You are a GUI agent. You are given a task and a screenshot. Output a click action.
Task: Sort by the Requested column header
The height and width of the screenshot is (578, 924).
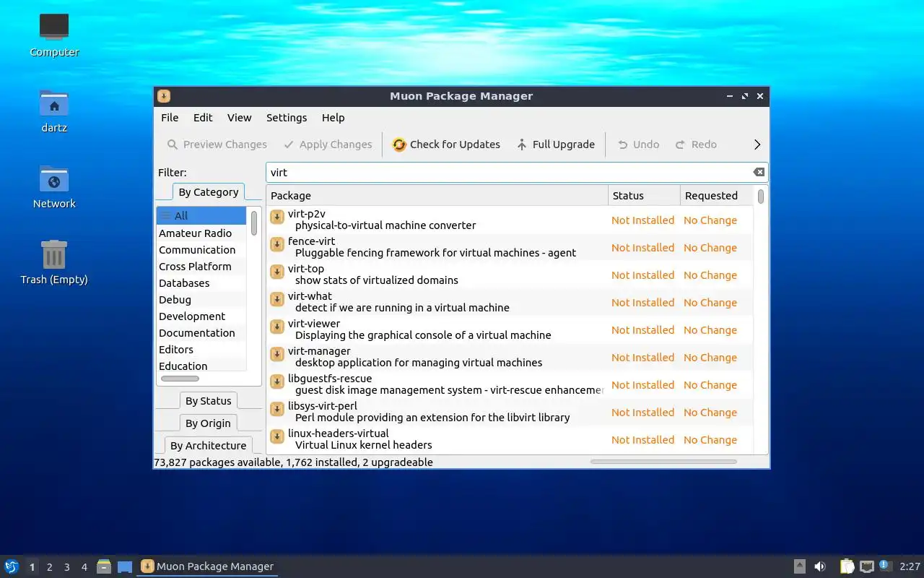[x=717, y=196]
